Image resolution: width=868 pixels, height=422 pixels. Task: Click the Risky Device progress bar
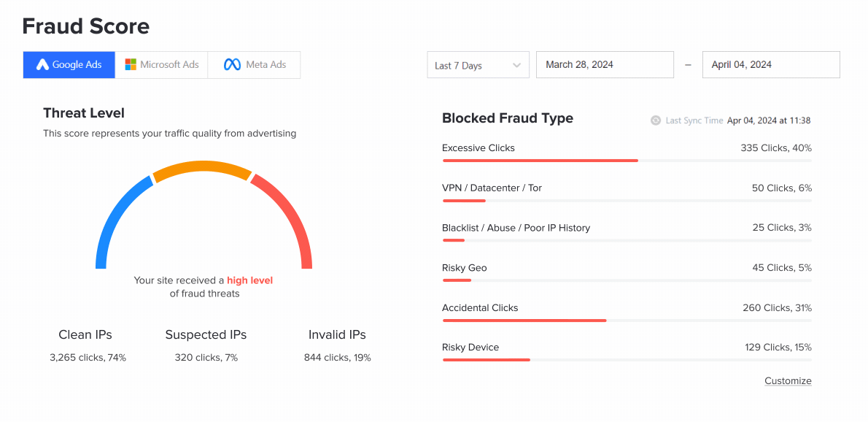tap(486, 359)
